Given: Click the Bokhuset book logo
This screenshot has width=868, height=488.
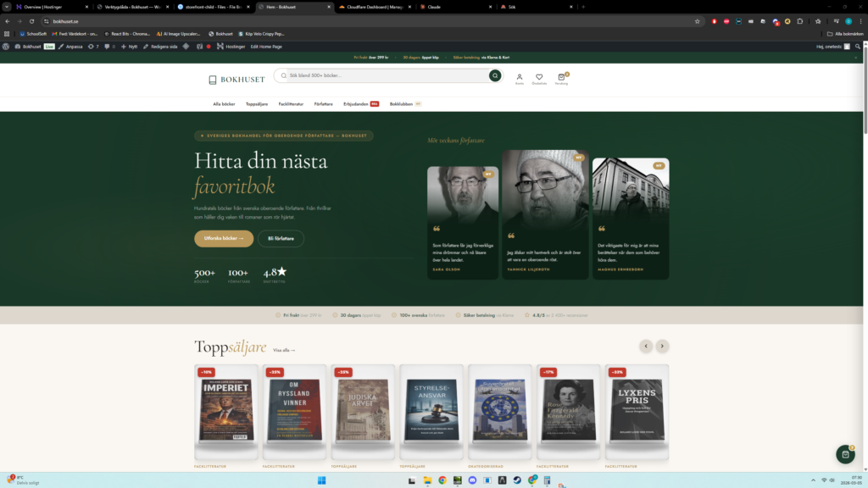Looking at the screenshot, I should tap(236, 80).
